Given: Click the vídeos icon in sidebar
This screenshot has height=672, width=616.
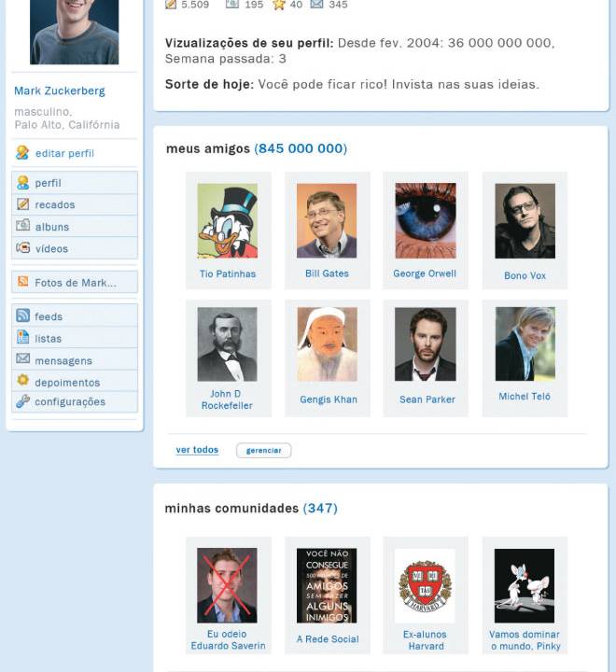Looking at the screenshot, I should (22, 247).
